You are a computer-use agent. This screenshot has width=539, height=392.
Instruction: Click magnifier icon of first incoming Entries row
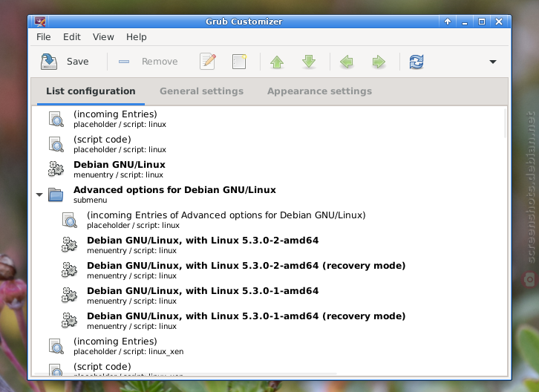[56, 119]
